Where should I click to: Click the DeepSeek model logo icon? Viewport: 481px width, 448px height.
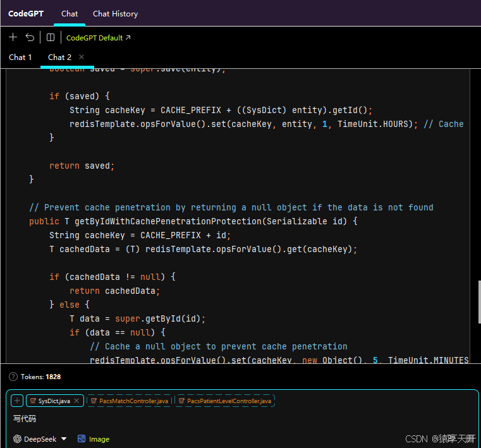[18, 439]
